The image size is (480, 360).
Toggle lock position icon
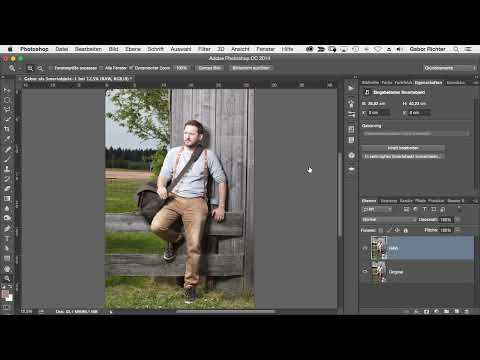point(397,230)
